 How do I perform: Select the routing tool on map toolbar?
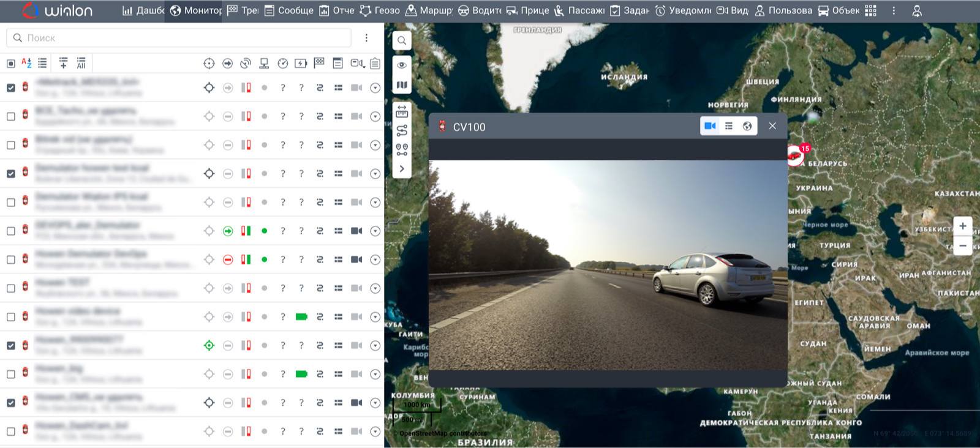click(x=402, y=130)
